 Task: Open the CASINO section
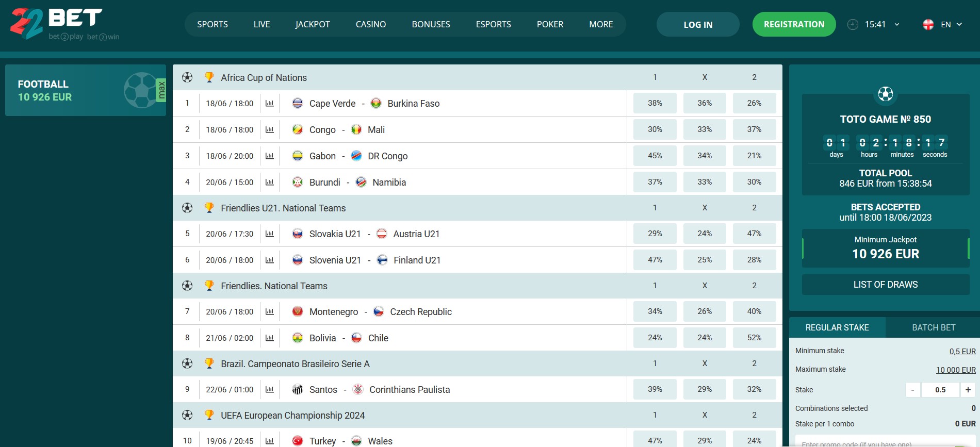point(371,24)
